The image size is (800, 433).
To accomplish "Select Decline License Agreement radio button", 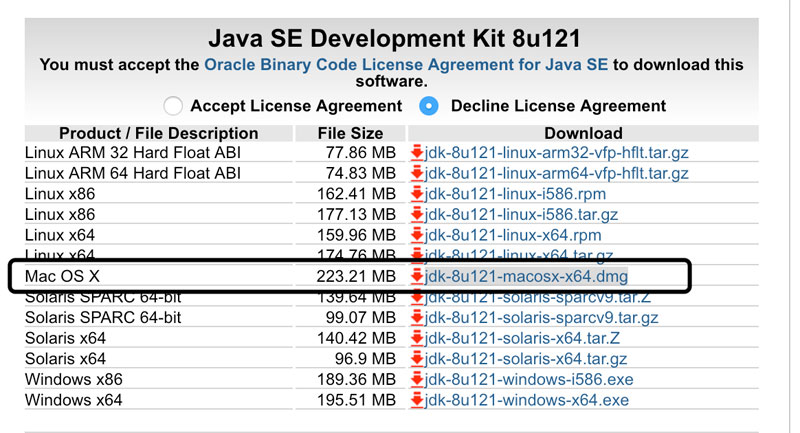I will coord(429,106).
